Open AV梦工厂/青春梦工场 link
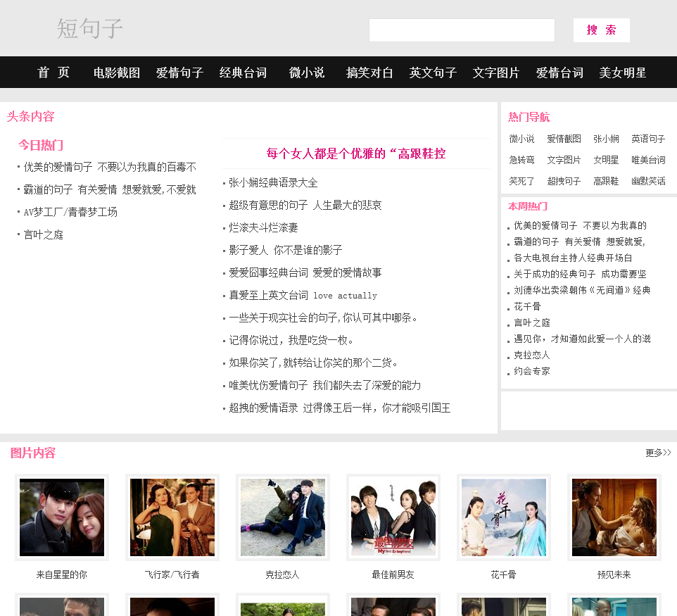Viewport: 677px width, 616px height. point(70,212)
